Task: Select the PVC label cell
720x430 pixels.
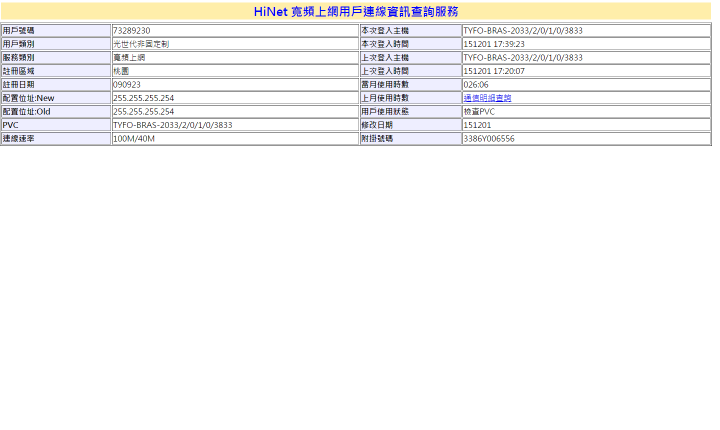Action: point(56,125)
